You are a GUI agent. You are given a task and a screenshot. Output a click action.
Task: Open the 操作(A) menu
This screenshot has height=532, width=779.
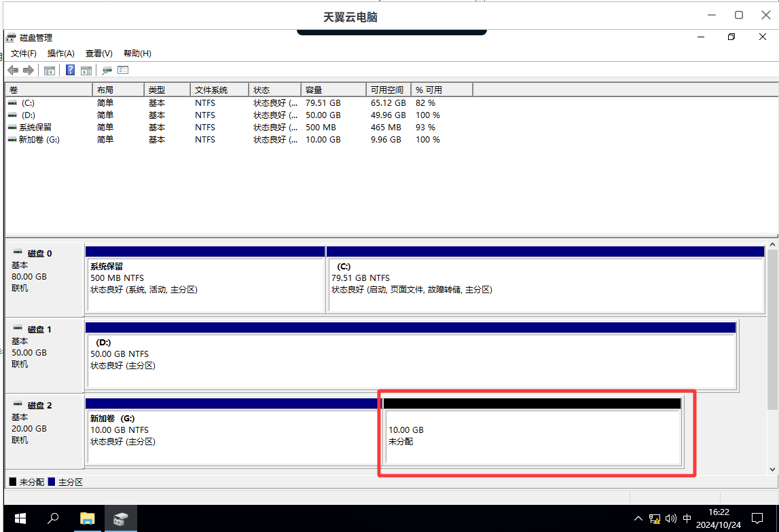coord(61,54)
